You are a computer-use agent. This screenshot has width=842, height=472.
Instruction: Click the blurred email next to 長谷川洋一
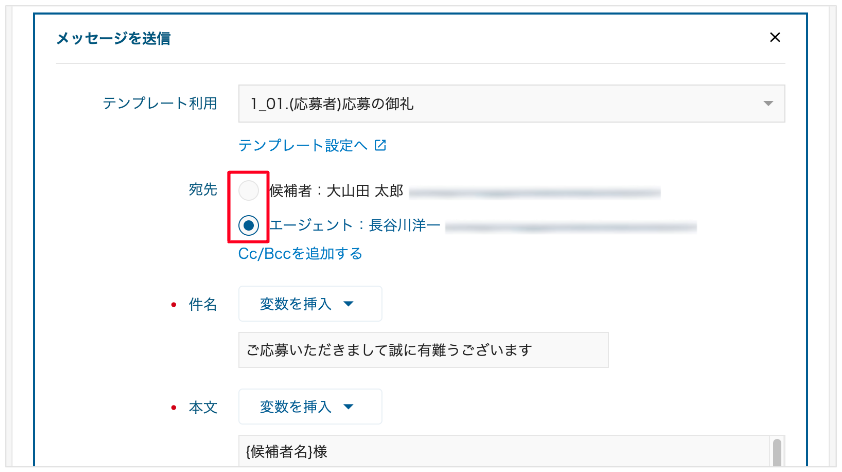point(570,226)
